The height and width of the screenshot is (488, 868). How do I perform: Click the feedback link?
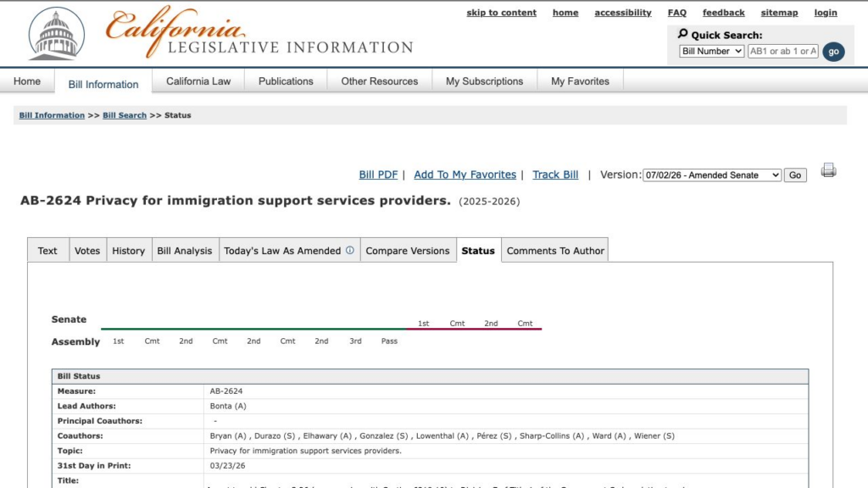click(724, 13)
